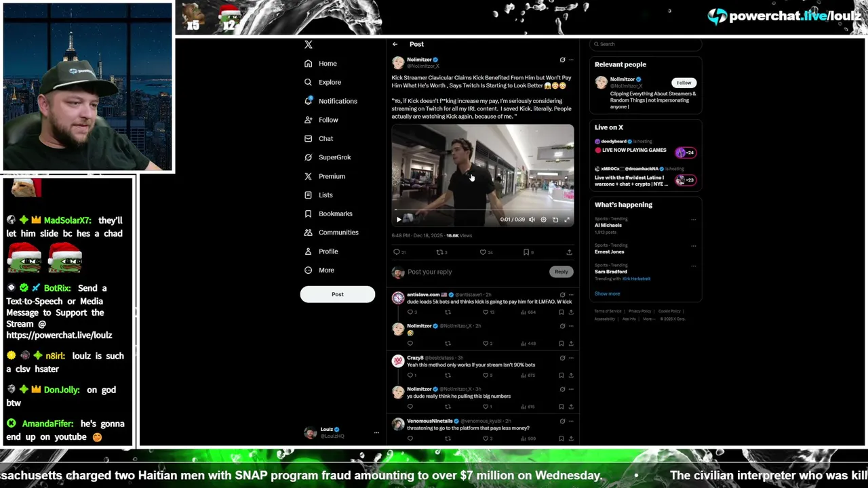Toggle video picture-in-picture icon
Viewport: 868px width, 488px height.
point(555,220)
